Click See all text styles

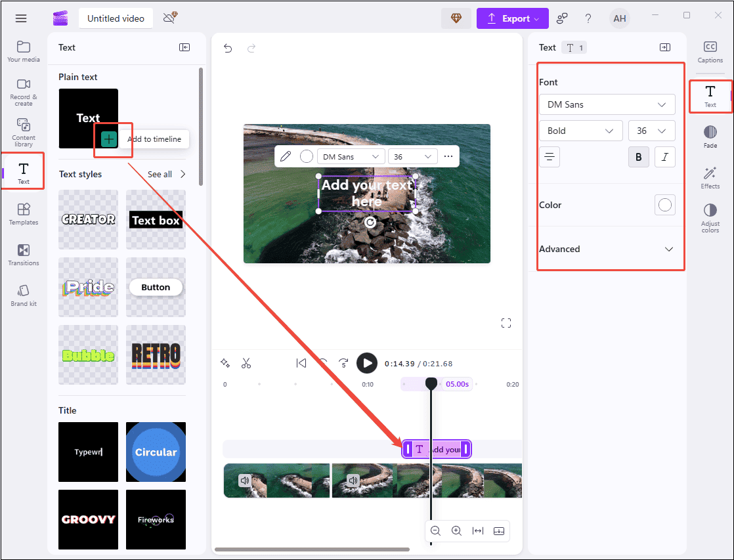coord(167,174)
